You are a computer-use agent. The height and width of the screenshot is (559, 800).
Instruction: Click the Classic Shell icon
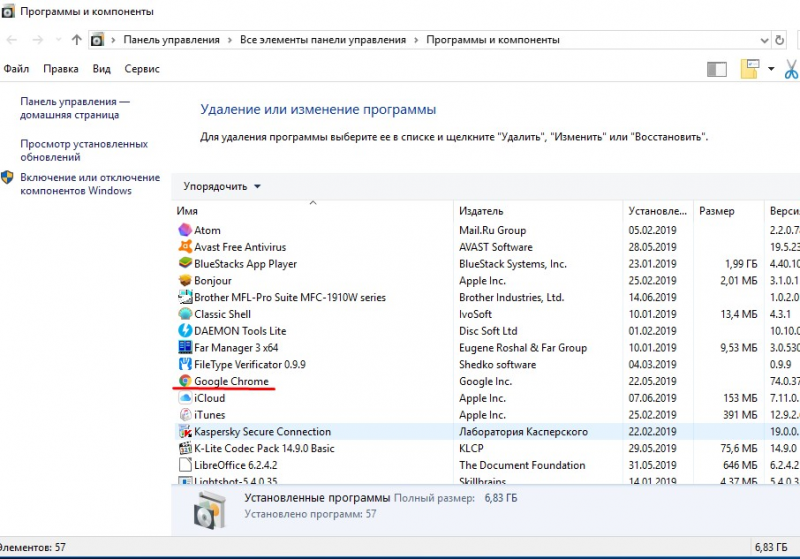click(x=185, y=314)
